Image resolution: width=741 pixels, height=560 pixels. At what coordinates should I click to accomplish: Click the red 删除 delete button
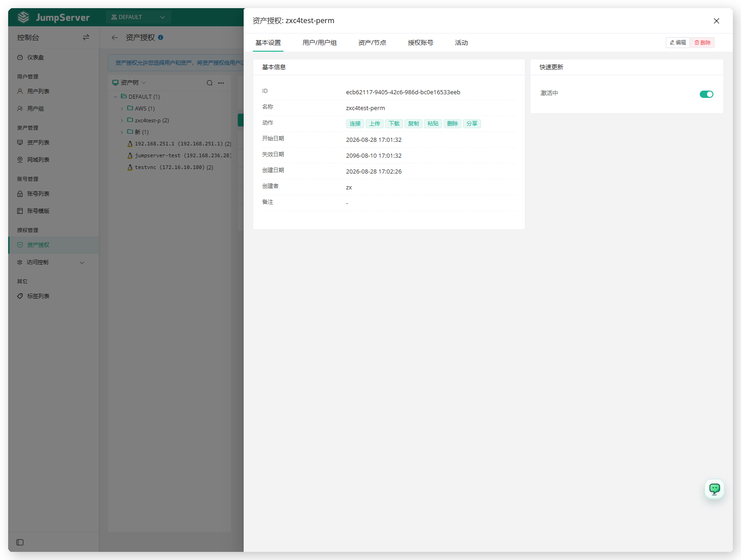(703, 43)
